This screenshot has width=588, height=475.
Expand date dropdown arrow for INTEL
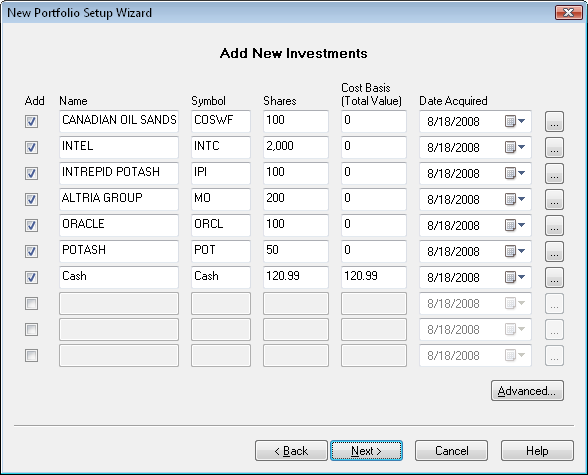521,147
